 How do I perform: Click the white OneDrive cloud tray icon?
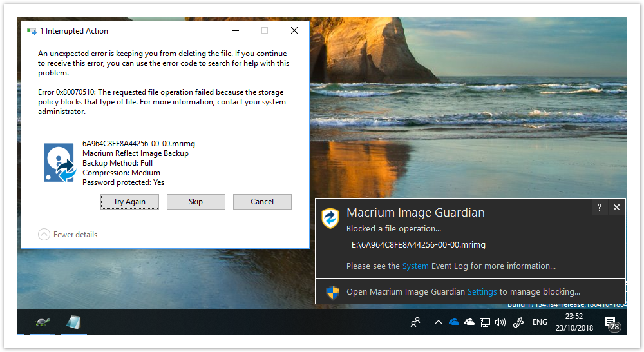point(469,322)
